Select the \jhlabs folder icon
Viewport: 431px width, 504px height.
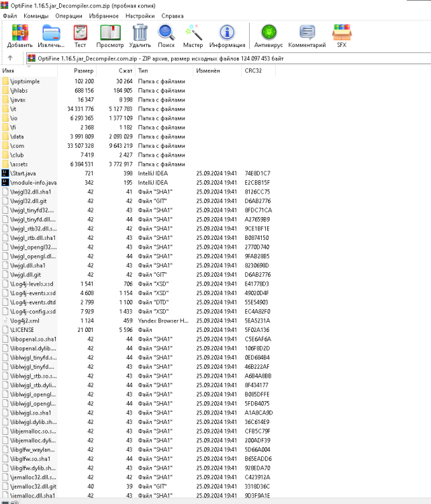click(x=5, y=91)
